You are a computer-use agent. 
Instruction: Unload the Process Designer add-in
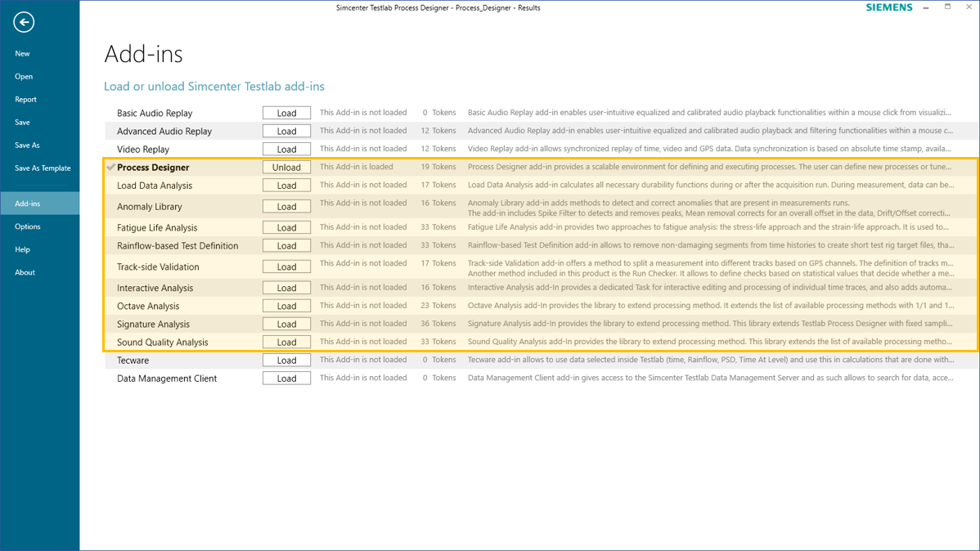(286, 168)
